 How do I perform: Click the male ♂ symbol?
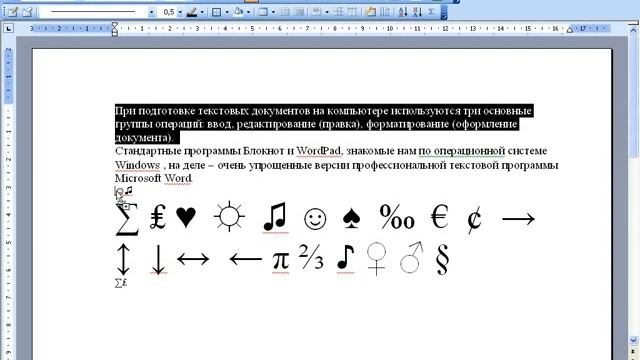coord(411,258)
